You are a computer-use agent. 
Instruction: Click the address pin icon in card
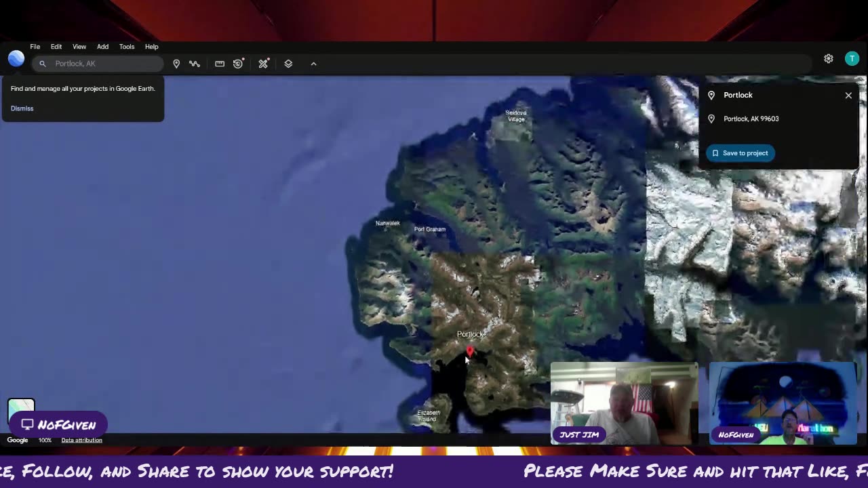[711, 119]
